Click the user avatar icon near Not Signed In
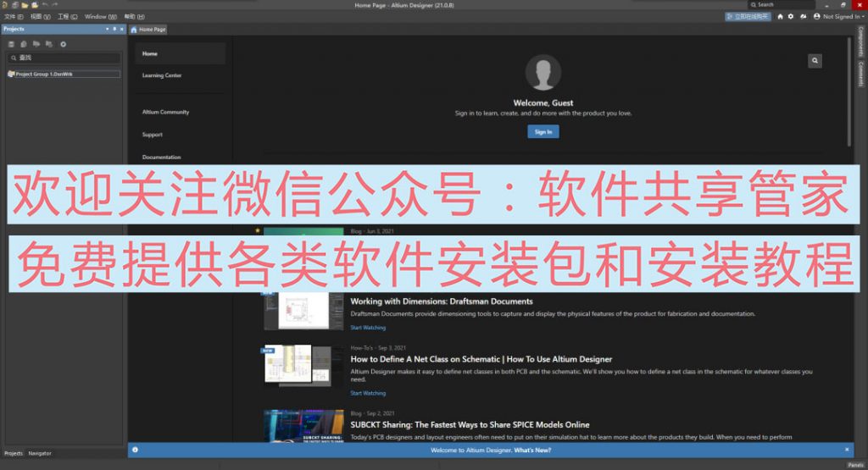This screenshot has width=868, height=470. point(816,17)
